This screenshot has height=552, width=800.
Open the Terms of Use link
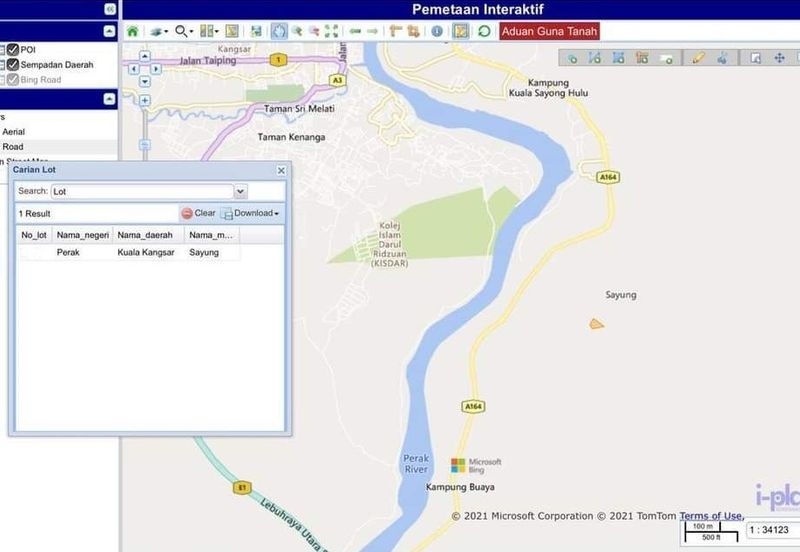[710, 516]
